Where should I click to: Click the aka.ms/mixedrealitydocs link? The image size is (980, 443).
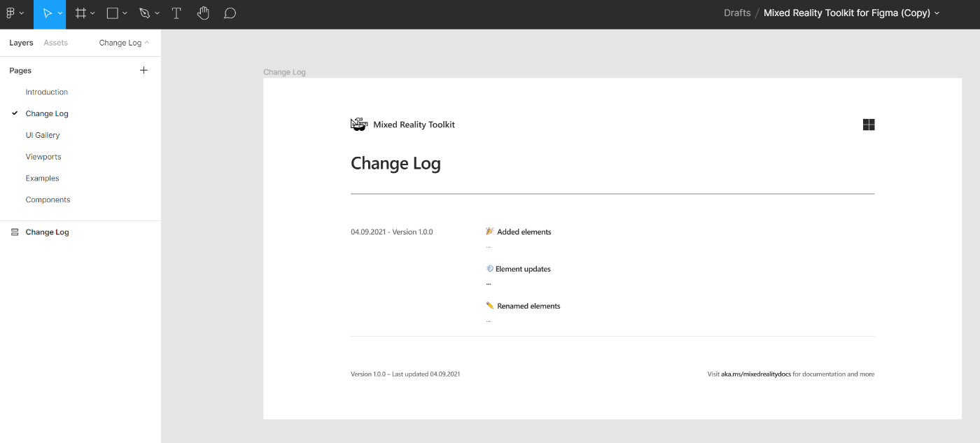coord(756,374)
